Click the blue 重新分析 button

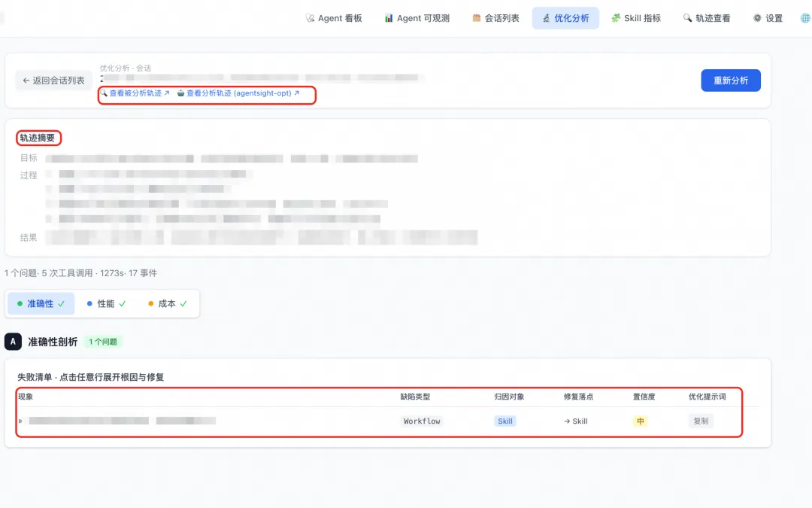pyautogui.click(x=731, y=81)
